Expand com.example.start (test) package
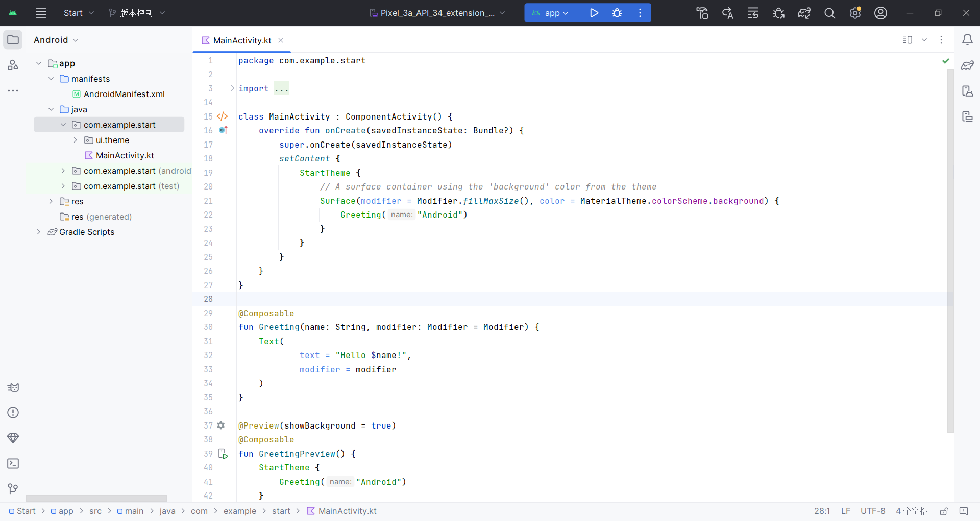 coord(63,186)
